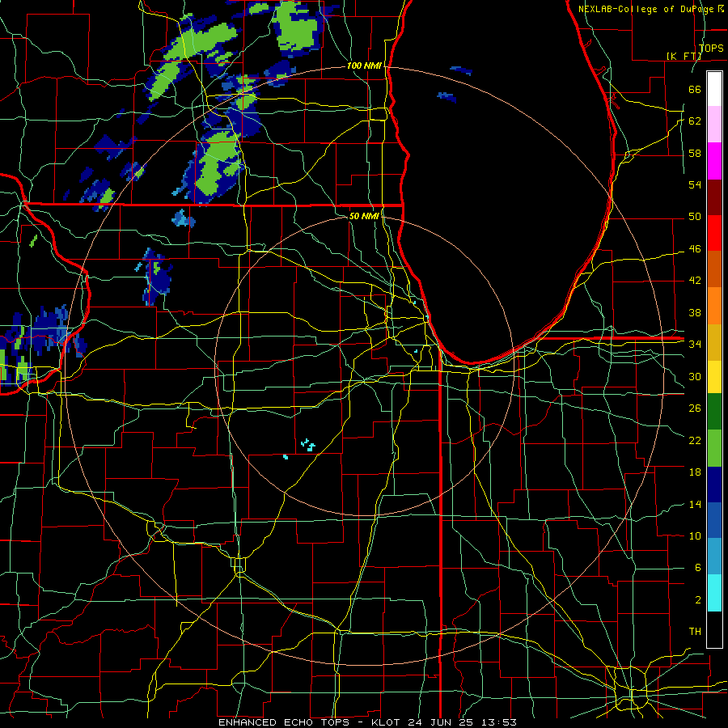Screen dimensions: 728x728
Task: Click the "54" legend value
Action: [695, 184]
